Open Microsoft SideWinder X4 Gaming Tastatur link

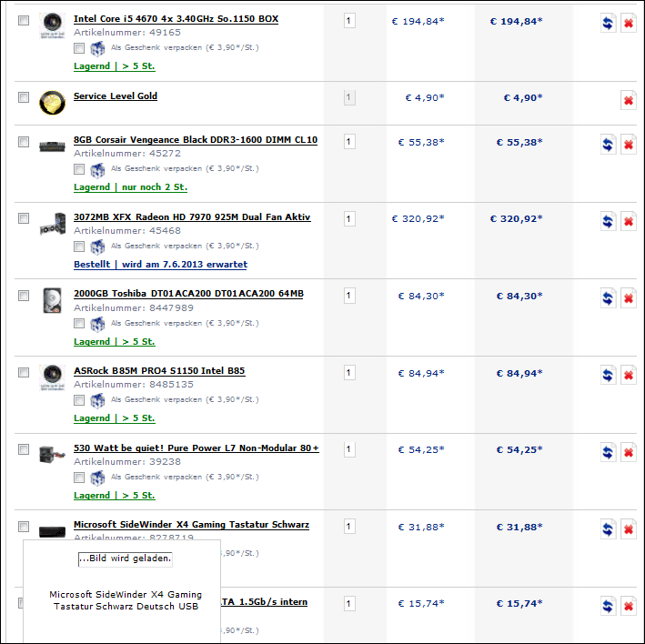click(x=191, y=525)
